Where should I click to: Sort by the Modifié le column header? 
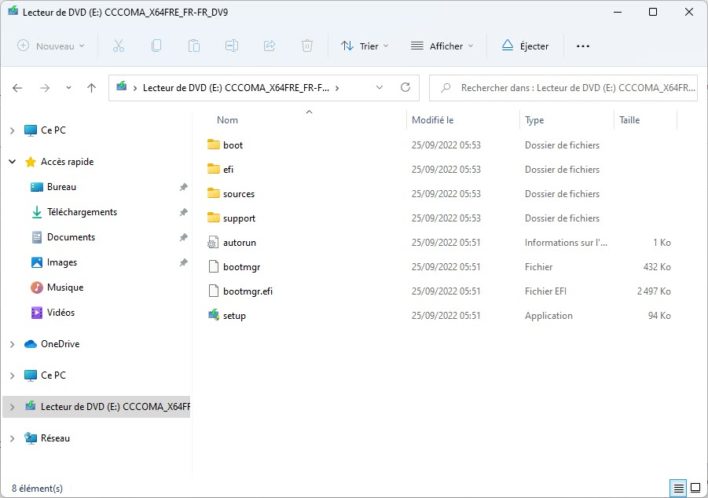click(433, 120)
